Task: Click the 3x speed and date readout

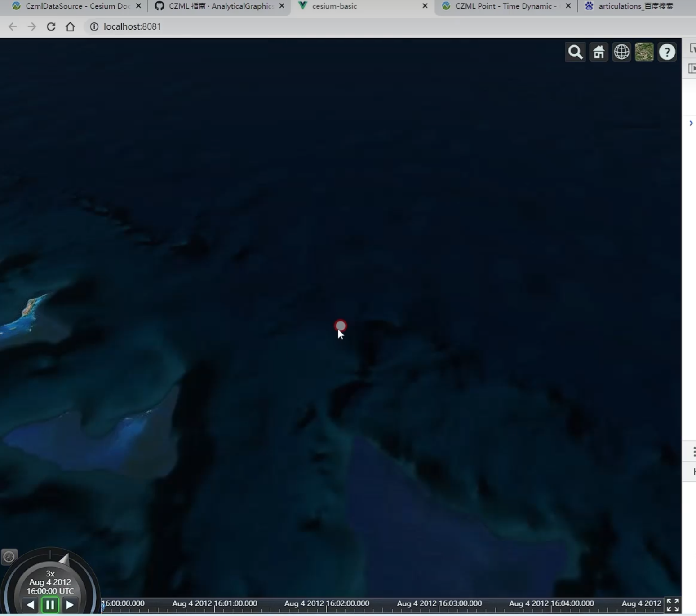Action: [50, 582]
